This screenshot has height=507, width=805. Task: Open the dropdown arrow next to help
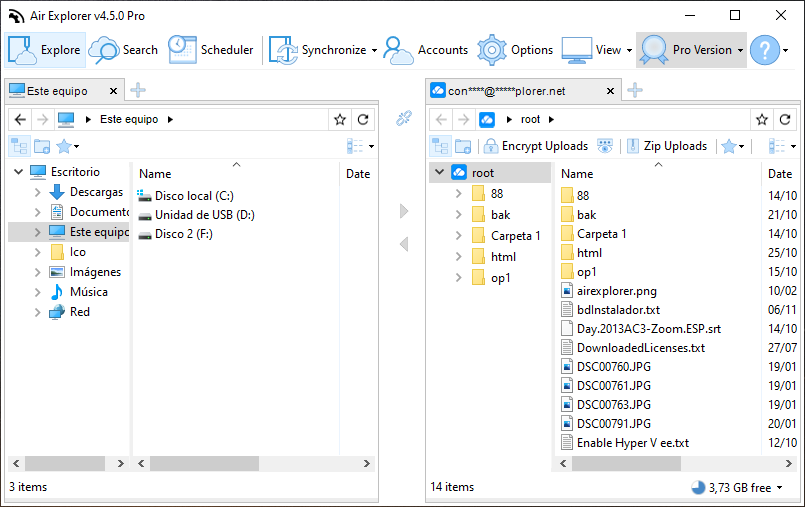coord(785,50)
